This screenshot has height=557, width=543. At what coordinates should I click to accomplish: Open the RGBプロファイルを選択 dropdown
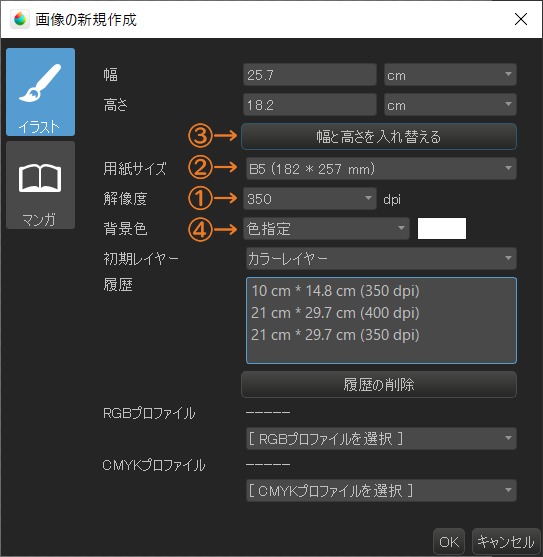point(381,439)
